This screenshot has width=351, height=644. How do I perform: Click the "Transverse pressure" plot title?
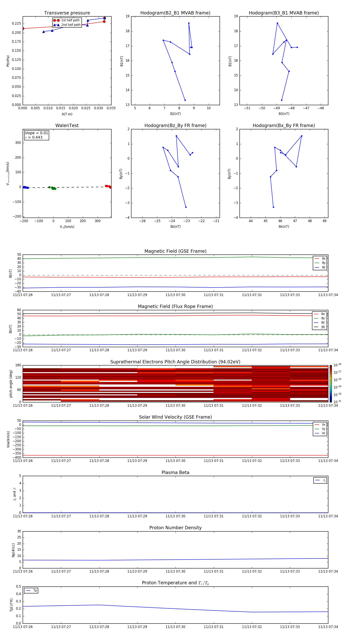tap(67, 13)
